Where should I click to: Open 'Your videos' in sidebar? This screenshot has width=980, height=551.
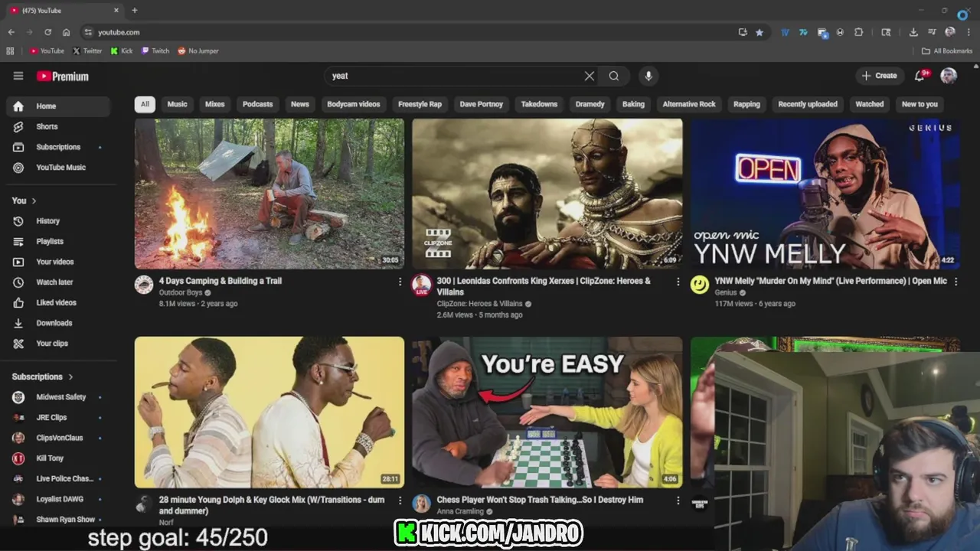click(x=58, y=262)
